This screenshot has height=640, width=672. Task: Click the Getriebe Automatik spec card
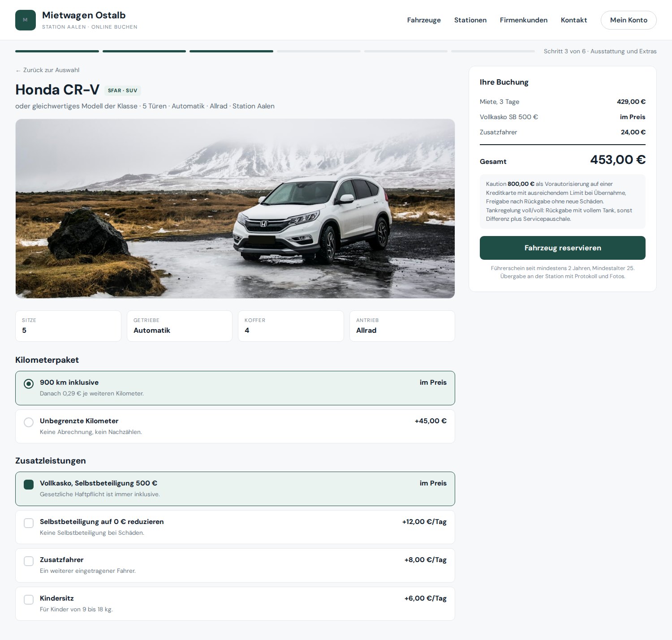tap(180, 326)
